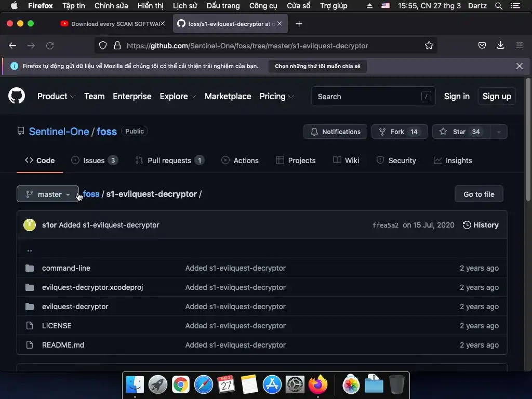Open the Actions tab
Viewport: 532px width, 399px height.
pos(240,161)
